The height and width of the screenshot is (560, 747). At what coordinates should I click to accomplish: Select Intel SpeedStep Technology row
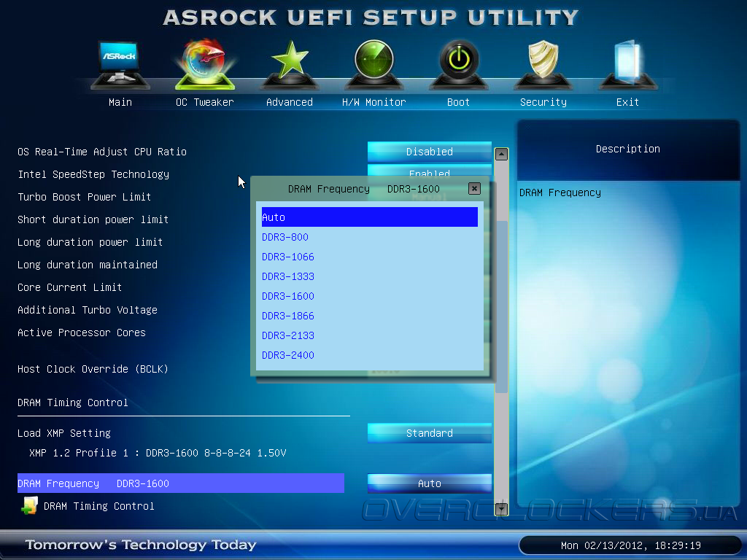pyautogui.click(x=93, y=174)
